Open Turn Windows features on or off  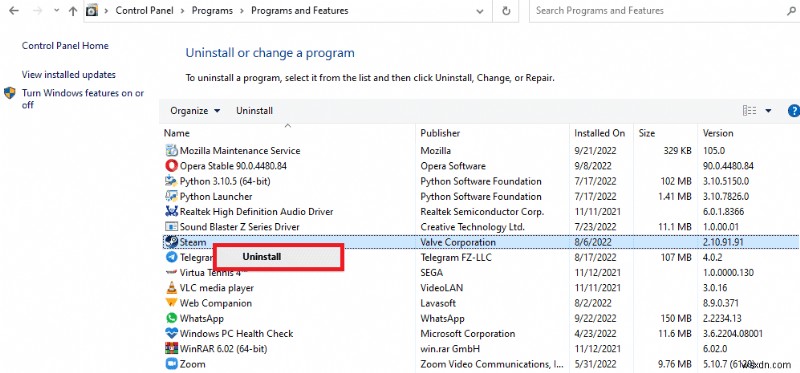pyautogui.click(x=83, y=99)
